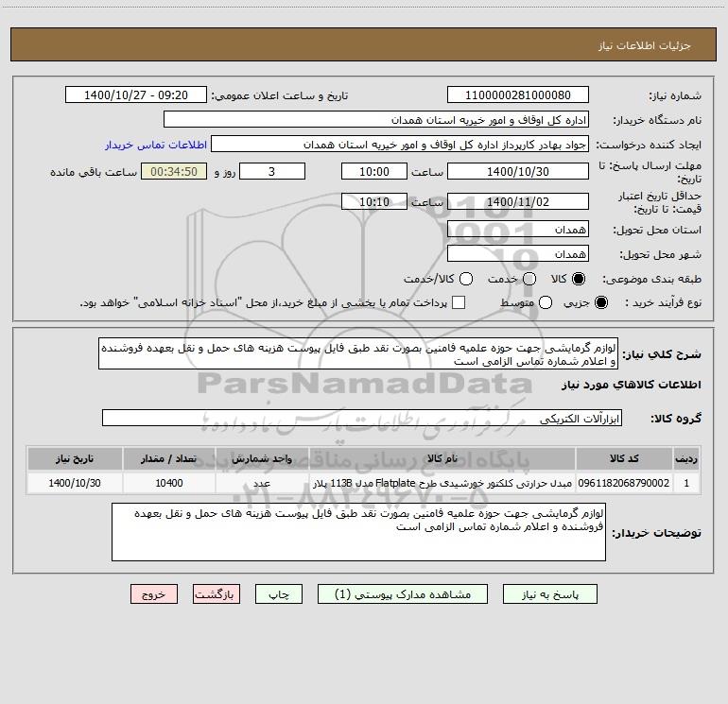Screen dimensions: 728x704
Task: Click the کد کالا column header
Action: click(x=624, y=458)
